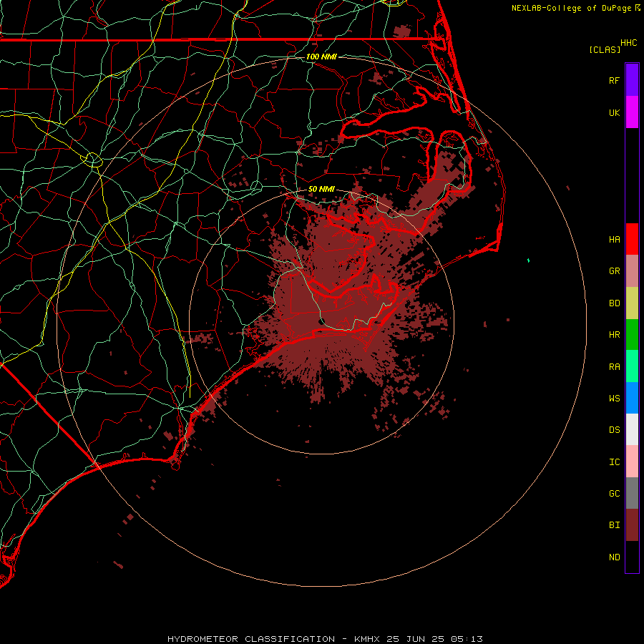Click the BI brown legend swatch
This screenshot has height=644, width=644.
632,525
